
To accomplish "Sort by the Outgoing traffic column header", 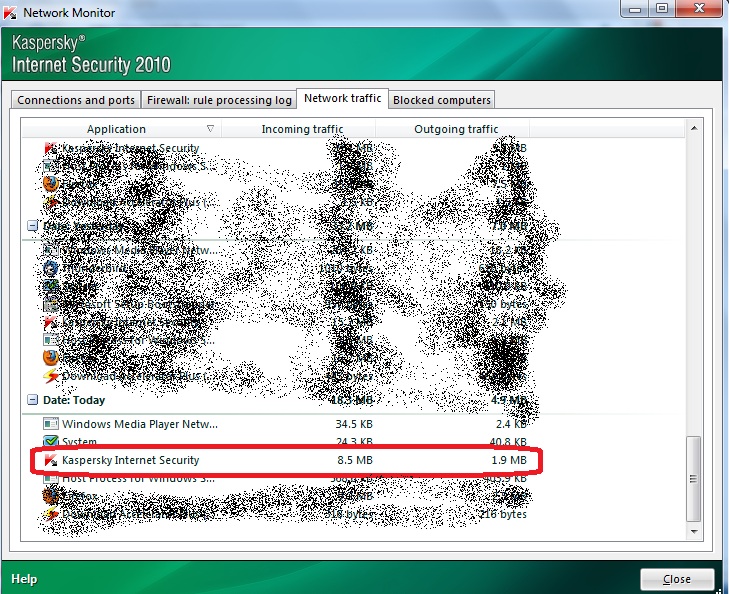I will pos(456,129).
